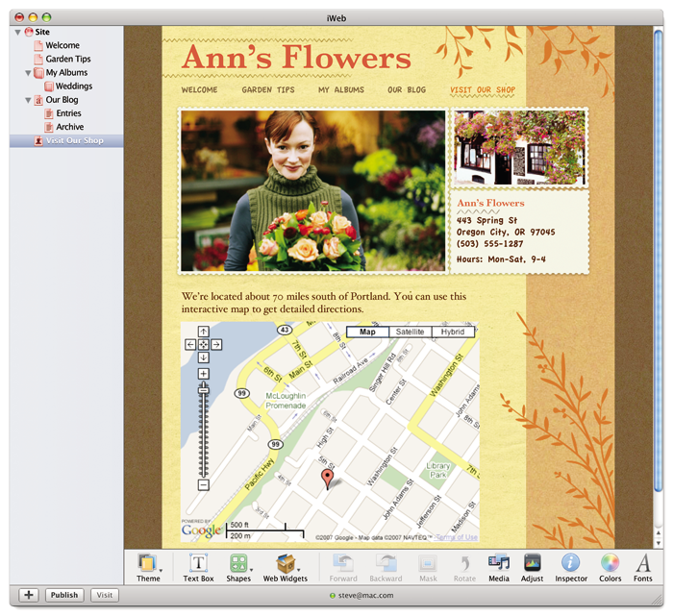This screenshot has height=616, width=673.
Task: Show the Inspector window
Action: [570, 563]
